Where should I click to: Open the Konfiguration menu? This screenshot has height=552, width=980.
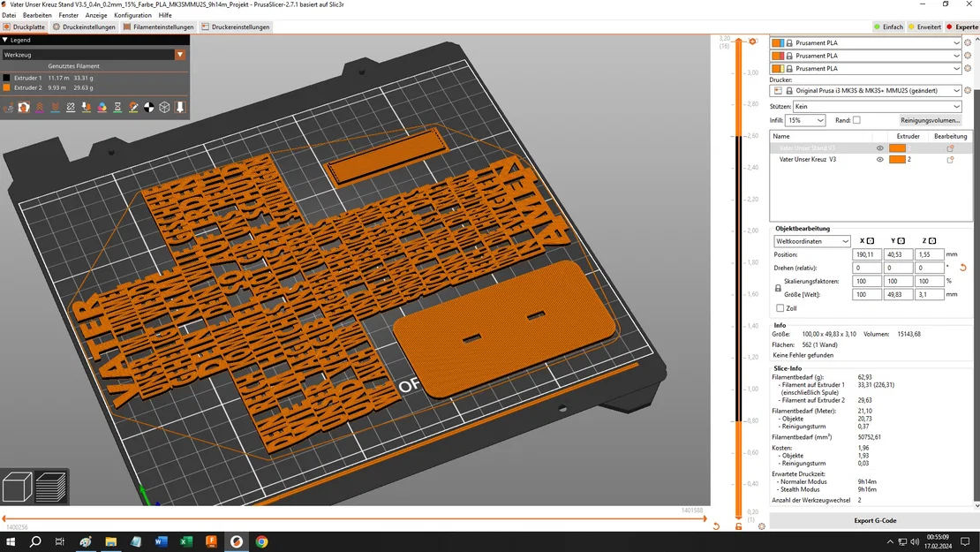pyautogui.click(x=132, y=15)
